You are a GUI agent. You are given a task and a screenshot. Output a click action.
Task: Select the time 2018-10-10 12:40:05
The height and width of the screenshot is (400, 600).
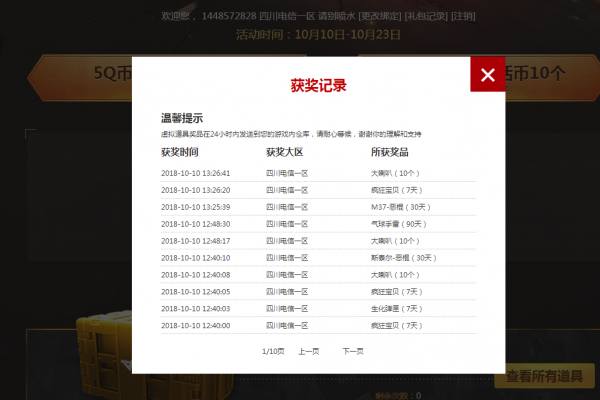pyautogui.click(x=196, y=292)
